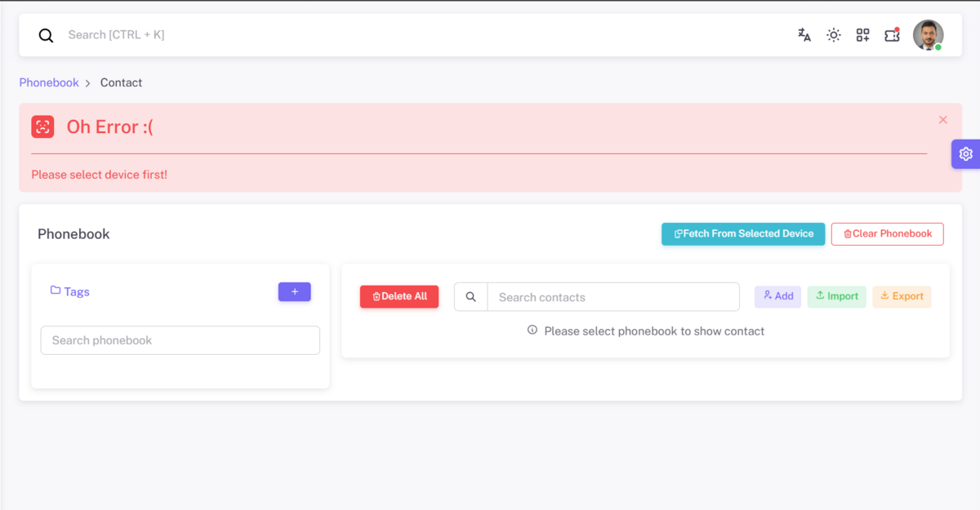
Task: Click the contacts search magnifier icon
Action: 471,297
